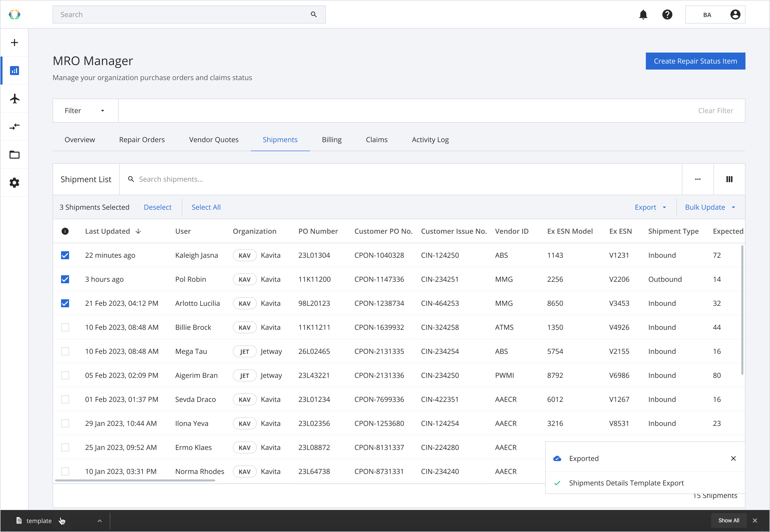Close the Exported notification
This screenshot has height=532, width=770.
click(x=733, y=459)
